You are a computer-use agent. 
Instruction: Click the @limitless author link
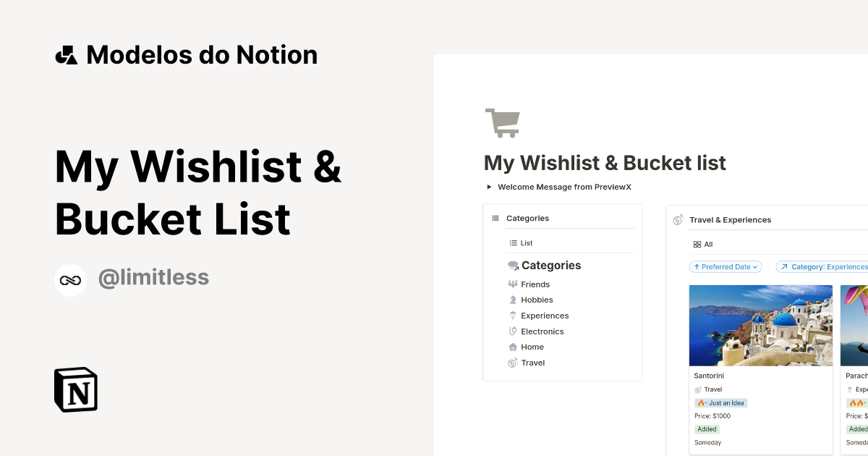pos(153,278)
